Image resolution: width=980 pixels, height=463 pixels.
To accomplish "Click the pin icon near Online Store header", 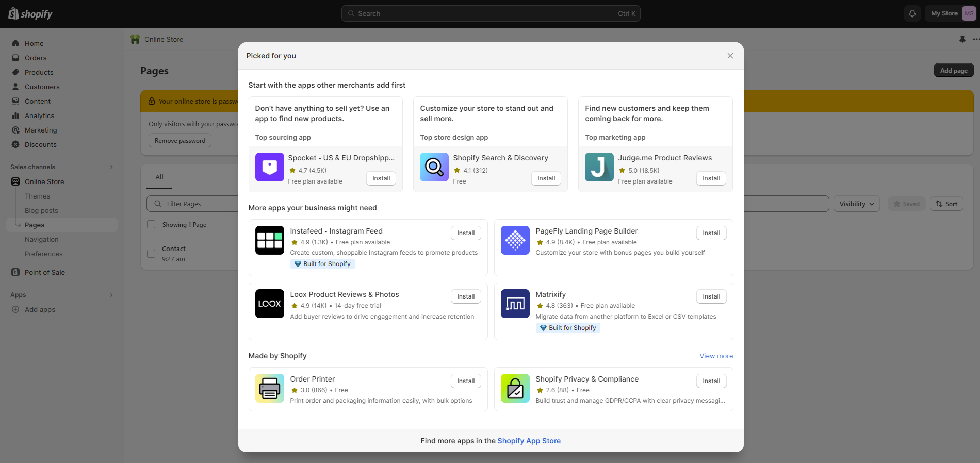I will coord(962,39).
